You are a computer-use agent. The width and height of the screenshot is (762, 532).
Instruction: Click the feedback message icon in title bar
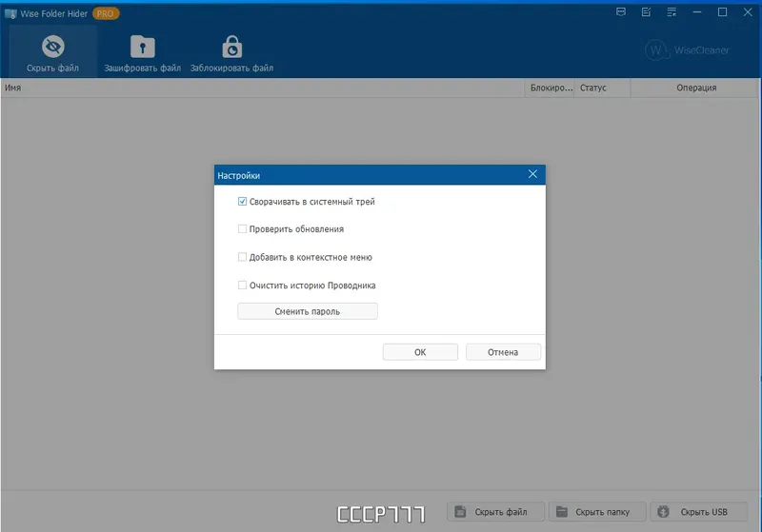point(621,12)
